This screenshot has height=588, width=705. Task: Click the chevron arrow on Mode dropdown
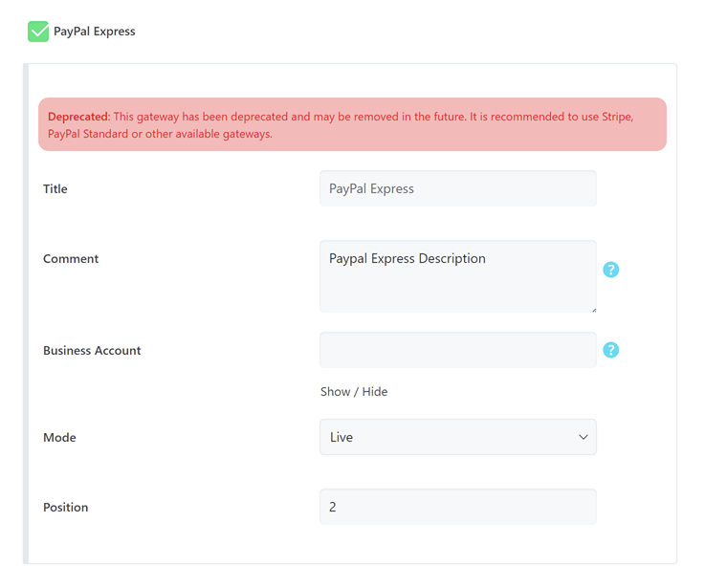(583, 437)
